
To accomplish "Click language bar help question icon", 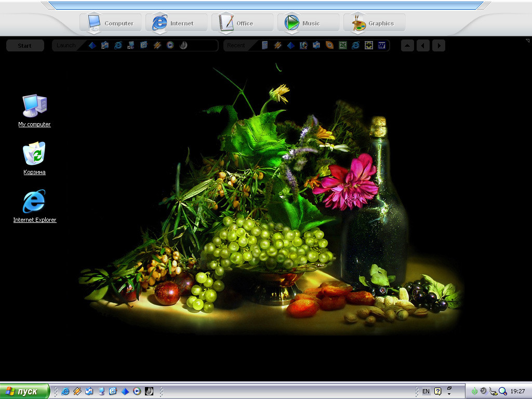I will [x=437, y=391].
